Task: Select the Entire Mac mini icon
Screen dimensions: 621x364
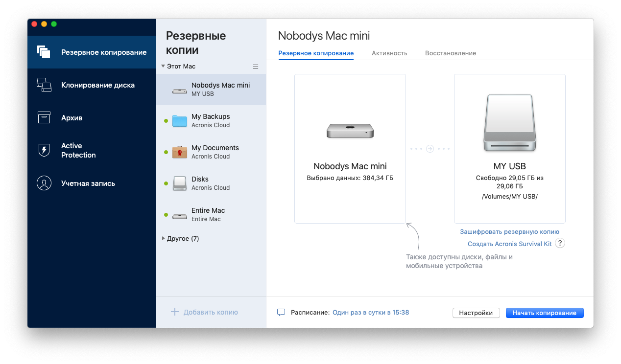Action: coord(180,216)
